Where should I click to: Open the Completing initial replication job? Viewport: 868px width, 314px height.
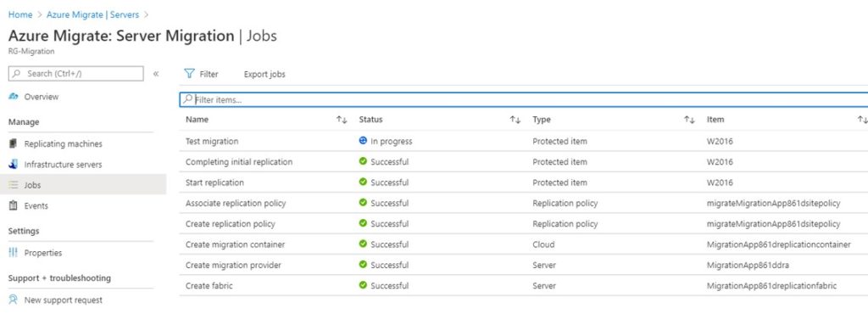click(239, 162)
